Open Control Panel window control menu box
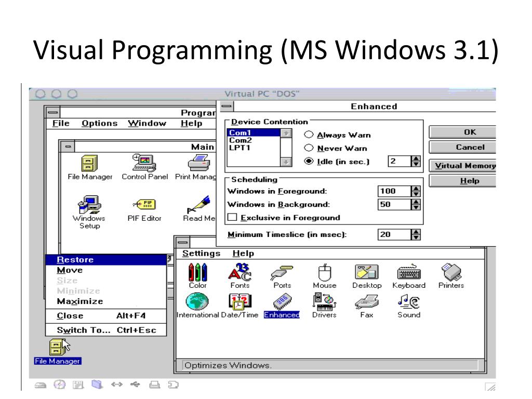 click(x=182, y=242)
